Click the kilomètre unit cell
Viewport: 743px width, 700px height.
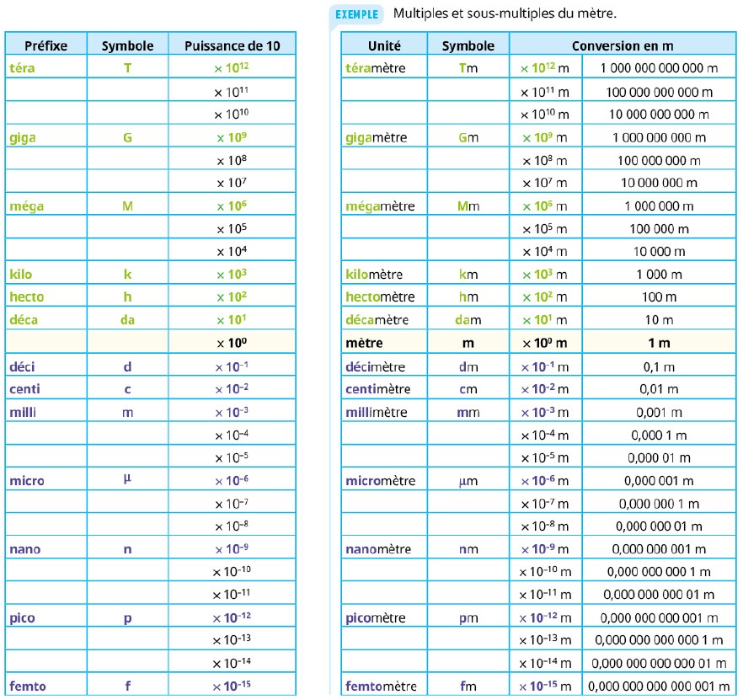[384, 274]
